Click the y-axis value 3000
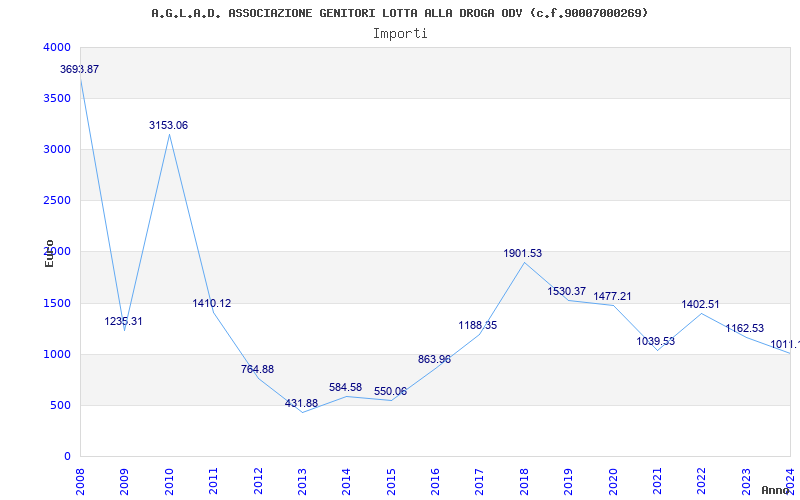 57,149
